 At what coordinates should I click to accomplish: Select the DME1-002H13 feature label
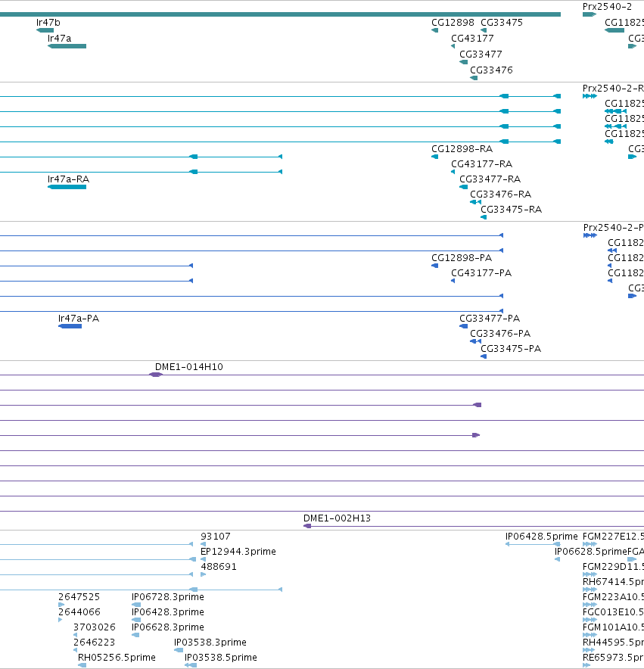point(338,518)
